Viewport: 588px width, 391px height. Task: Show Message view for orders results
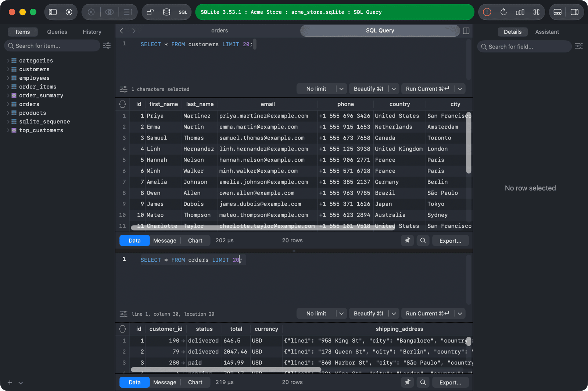(x=165, y=382)
